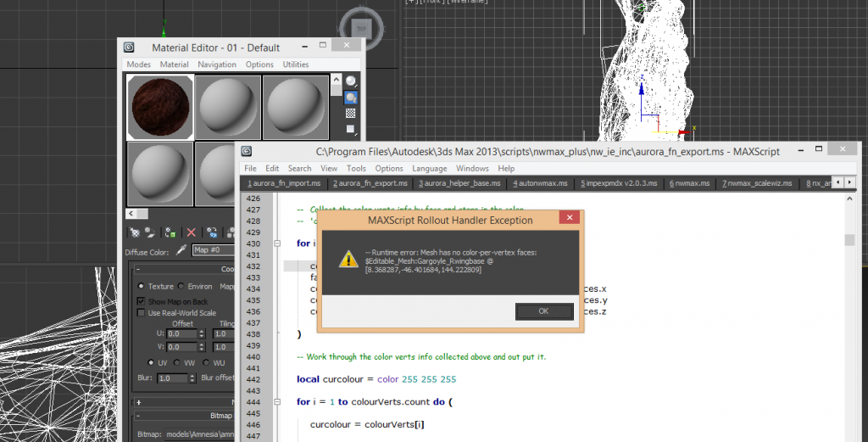Click the tab strip right scroll arrow
Viewport: 868px width, 442px height.
click(x=849, y=182)
